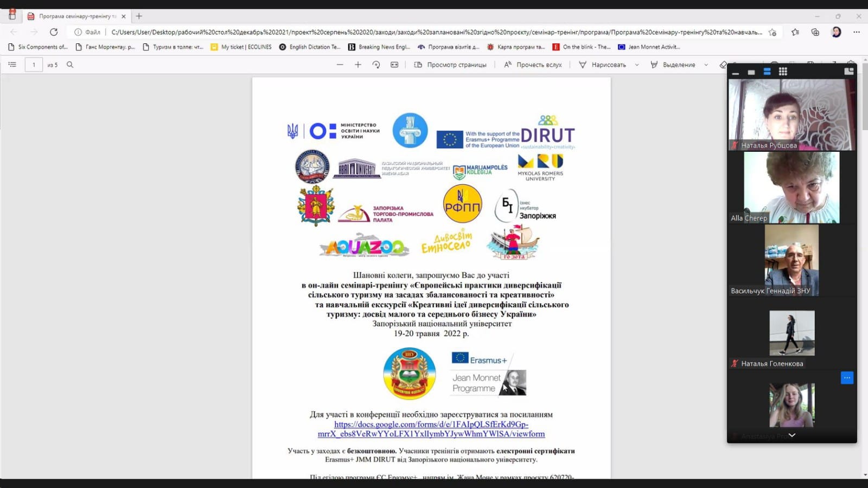Open the browser Favorites list icon
This screenshot has width=868, height=488.
(795, 32)
